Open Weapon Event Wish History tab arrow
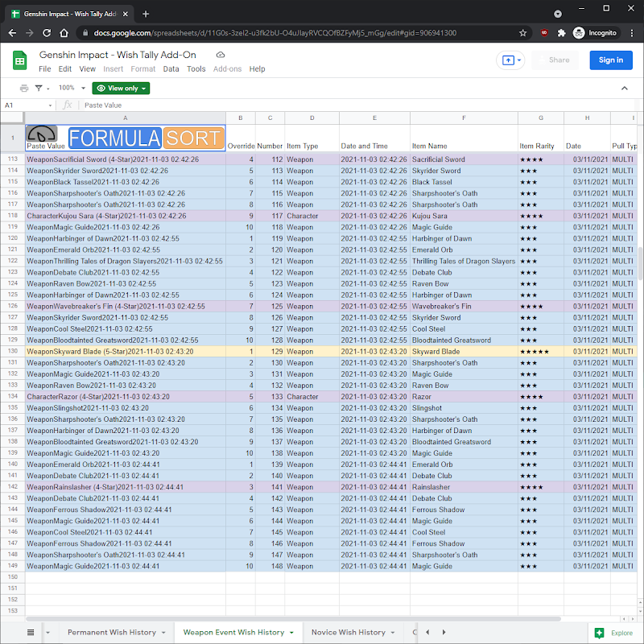Screen dimensions: 644x644 coord(291,633)
